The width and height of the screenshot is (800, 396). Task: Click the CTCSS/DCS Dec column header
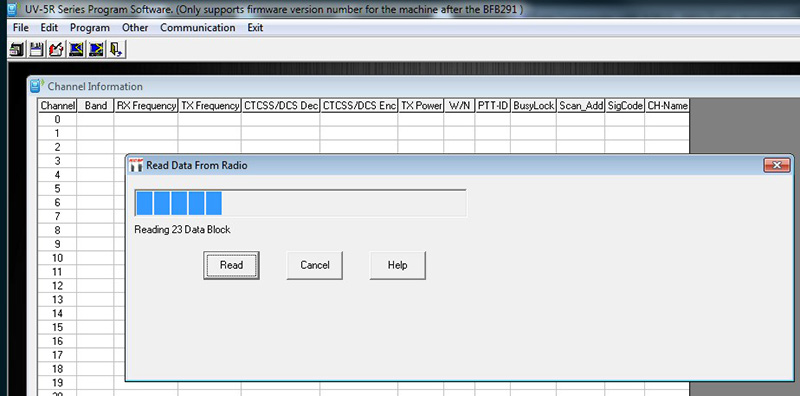pyautogui.click(x=281, y=106)
